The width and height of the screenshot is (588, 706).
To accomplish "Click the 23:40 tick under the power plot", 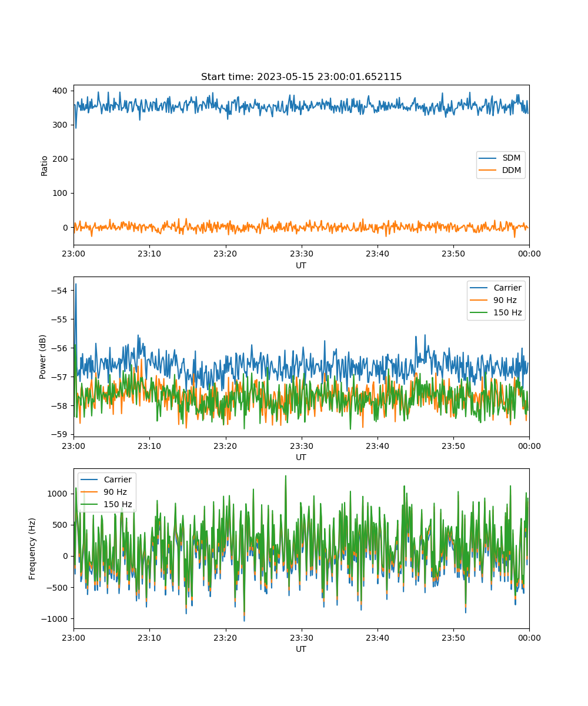I will pyautogui.click(x=377, y=445).
